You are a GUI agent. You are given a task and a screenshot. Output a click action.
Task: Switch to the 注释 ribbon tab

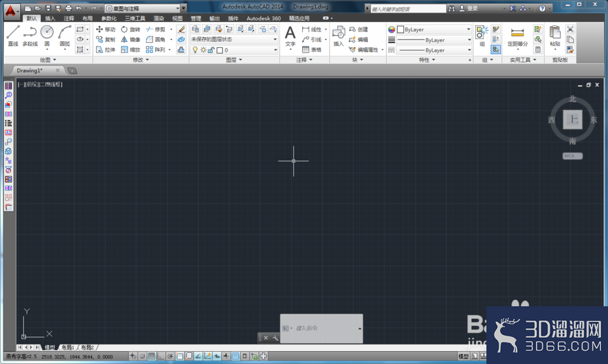click(69, 18)
